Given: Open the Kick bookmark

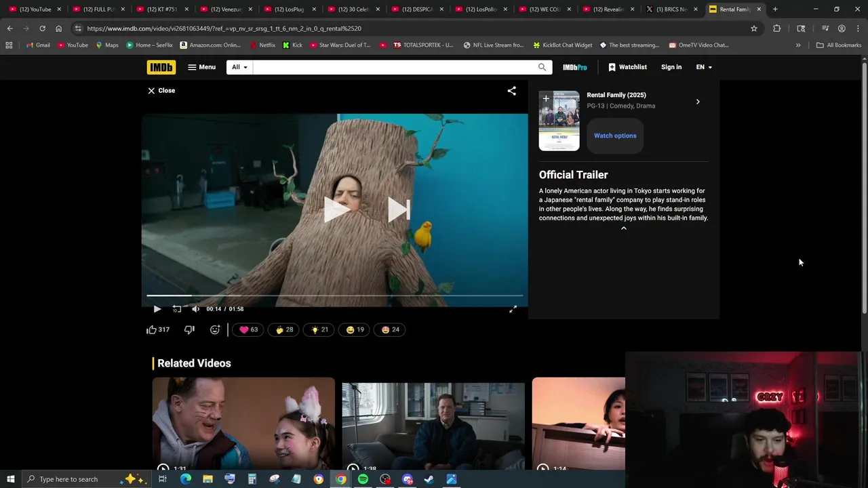Looking at the screenshot, I should click(x=292, y=45).
